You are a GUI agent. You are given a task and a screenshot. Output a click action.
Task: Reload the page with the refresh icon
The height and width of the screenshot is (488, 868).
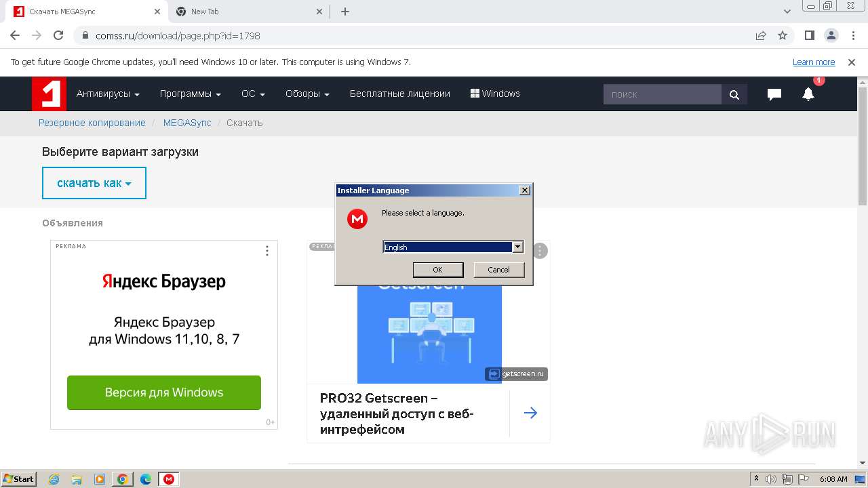pos(58,35)
